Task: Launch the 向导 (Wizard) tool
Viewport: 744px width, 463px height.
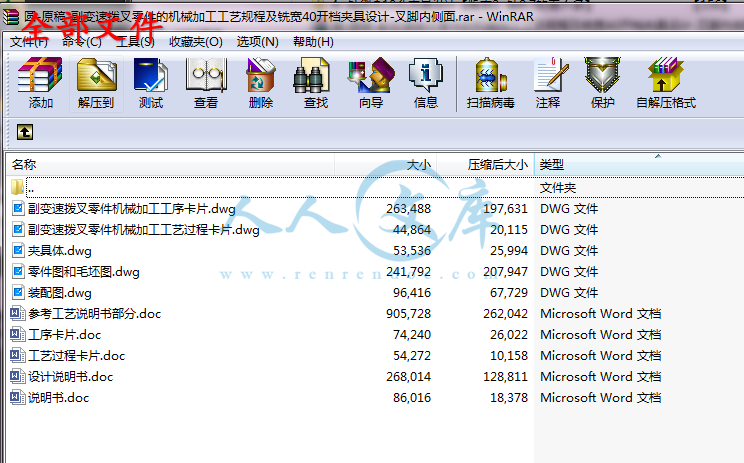Action: coord(371,83)
